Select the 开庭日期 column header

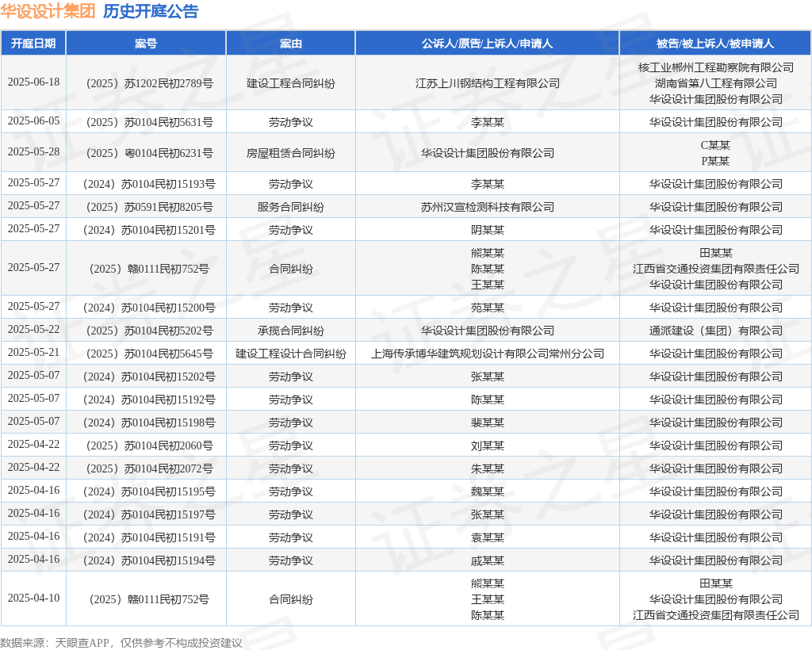point(33,44)
